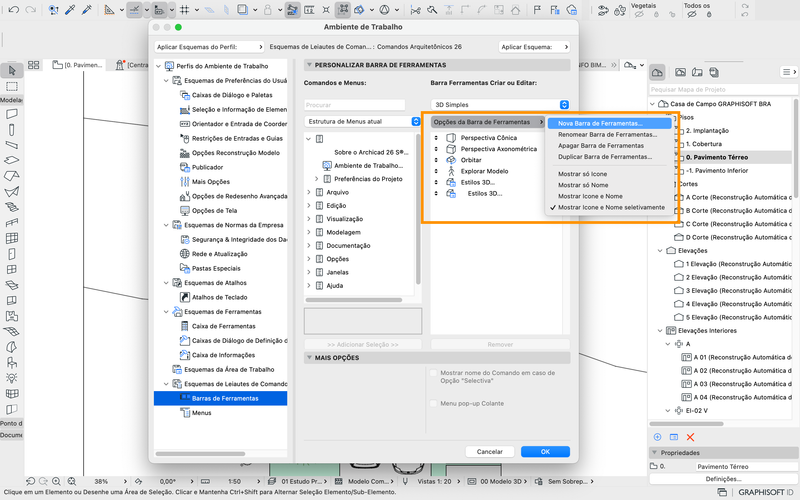Select the Curtain Wall tool in the toolbox

click(x=12, y=238)
